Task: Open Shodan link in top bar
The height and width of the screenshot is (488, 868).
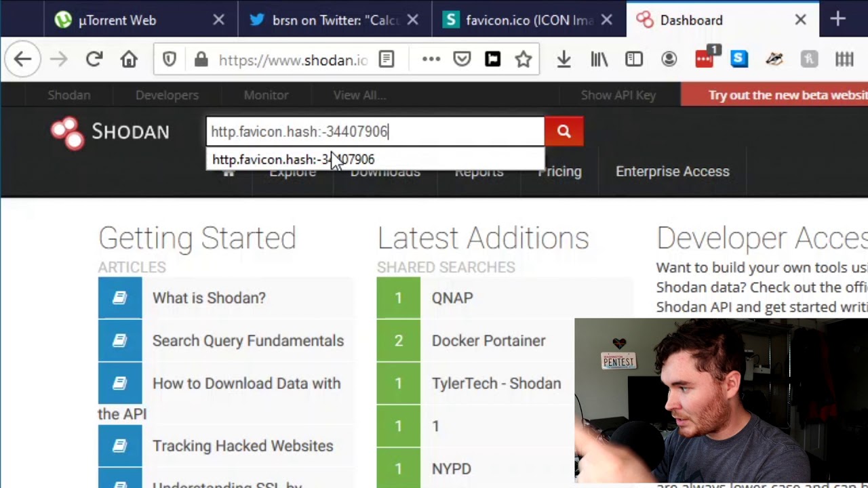Action: click(x=68, y=95)
